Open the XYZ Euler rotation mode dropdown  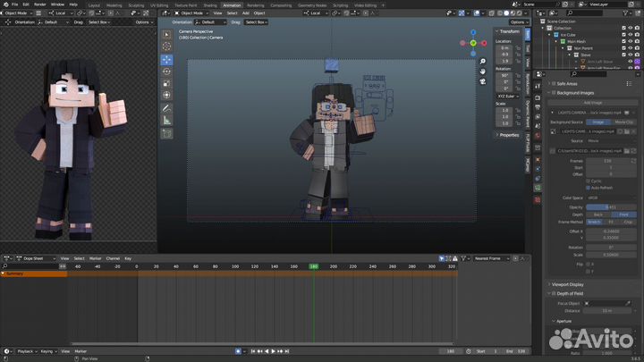508,96
